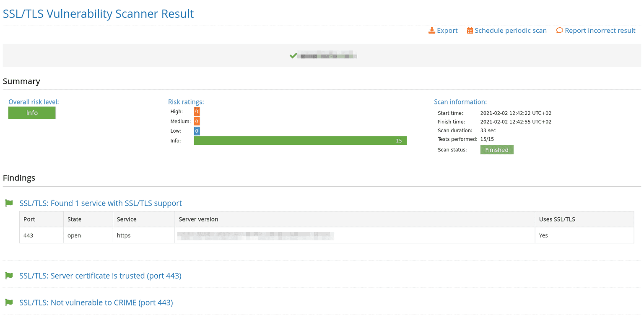Click the blue Low risk count badge
This screenshot has width=644, height=318.
pyautogui.click(x=196, y=130)
